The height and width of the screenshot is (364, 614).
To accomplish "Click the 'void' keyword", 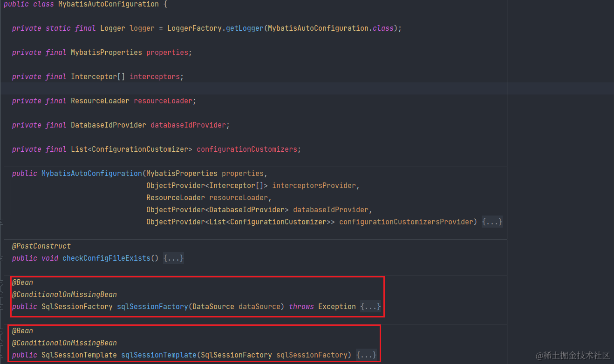I will tap(50, 258).
